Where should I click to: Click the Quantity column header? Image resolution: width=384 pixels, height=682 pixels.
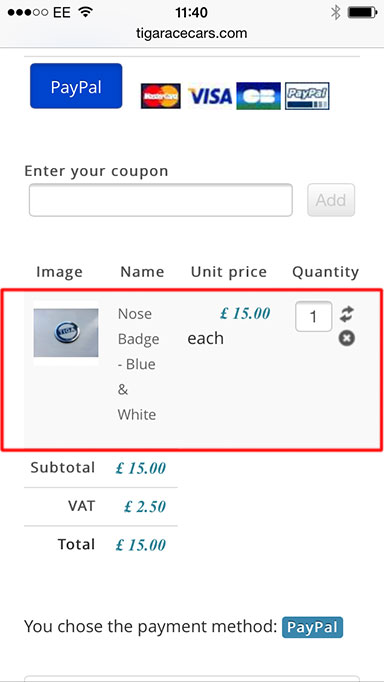click(325, 272)
